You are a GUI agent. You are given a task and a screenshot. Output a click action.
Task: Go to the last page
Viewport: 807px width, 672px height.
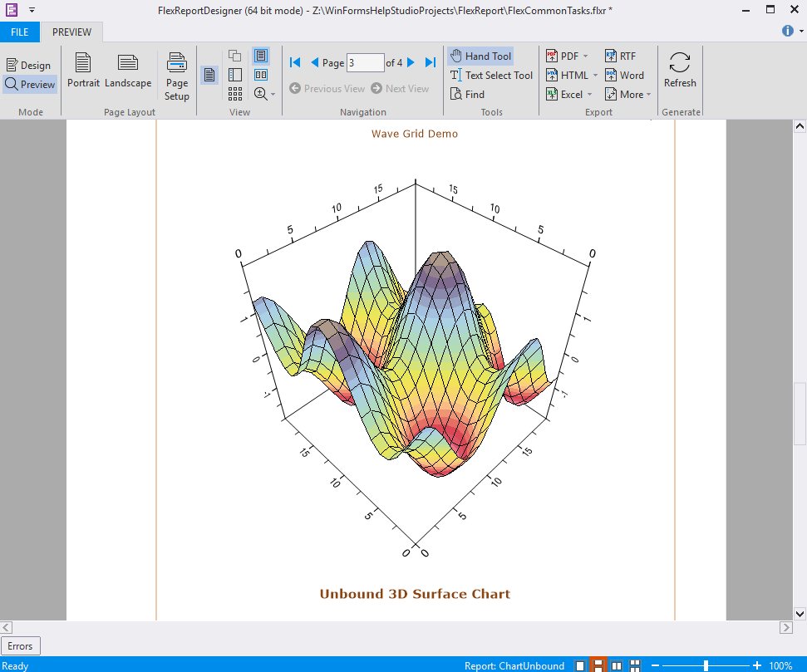coord(431,62)
